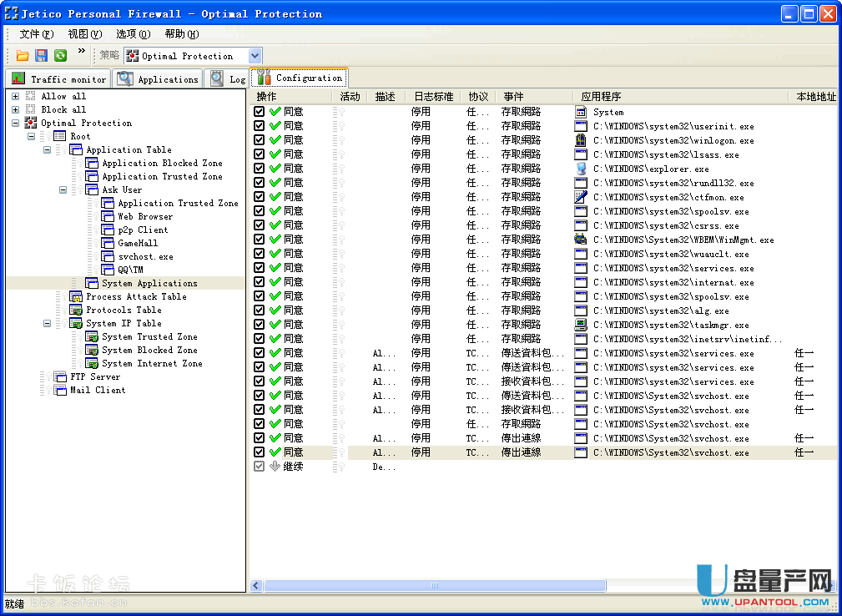Open the 视图(V) menu
842x616 pixels.
coord(85,34)
